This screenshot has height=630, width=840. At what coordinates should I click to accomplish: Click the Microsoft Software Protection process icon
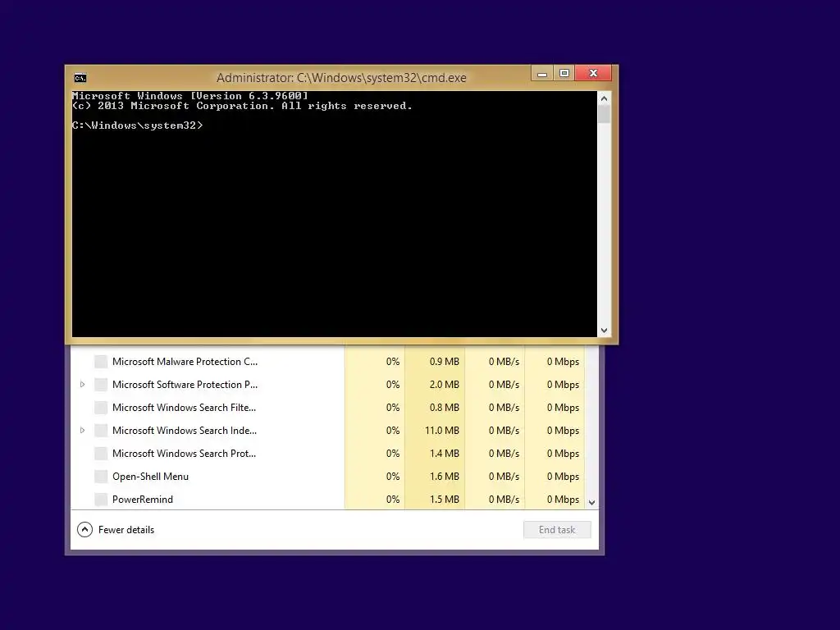101,385
